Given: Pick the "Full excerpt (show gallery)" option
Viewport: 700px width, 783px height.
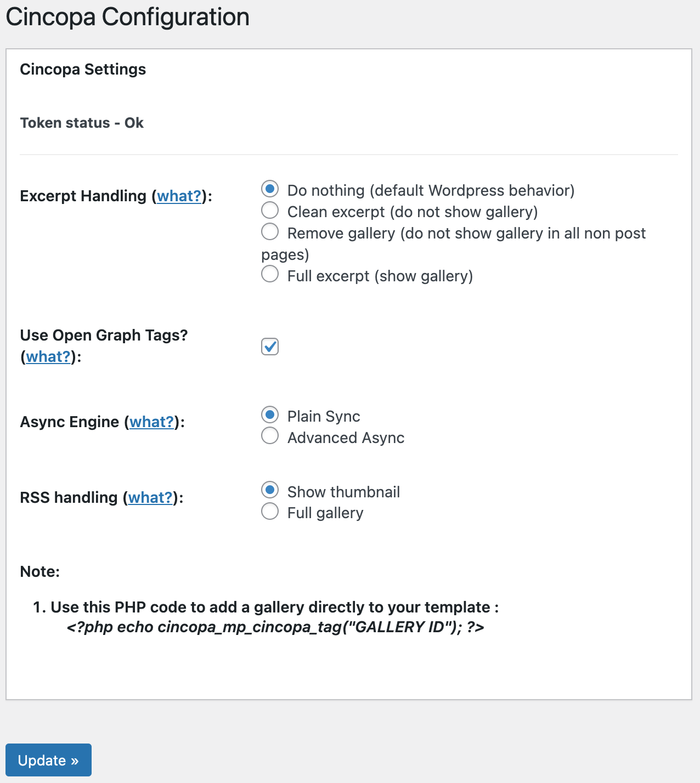Looking at the screenshot, I should (x=270, y=275).
